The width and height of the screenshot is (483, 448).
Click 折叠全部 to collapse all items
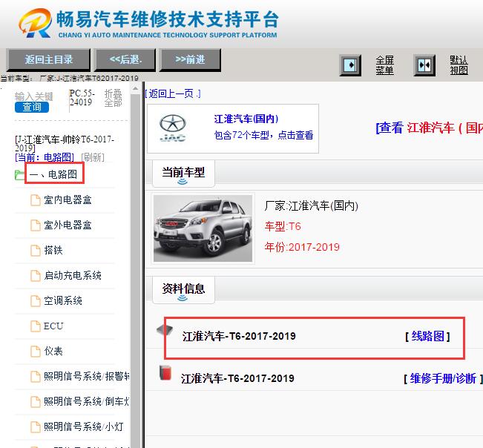pos(113,98)
